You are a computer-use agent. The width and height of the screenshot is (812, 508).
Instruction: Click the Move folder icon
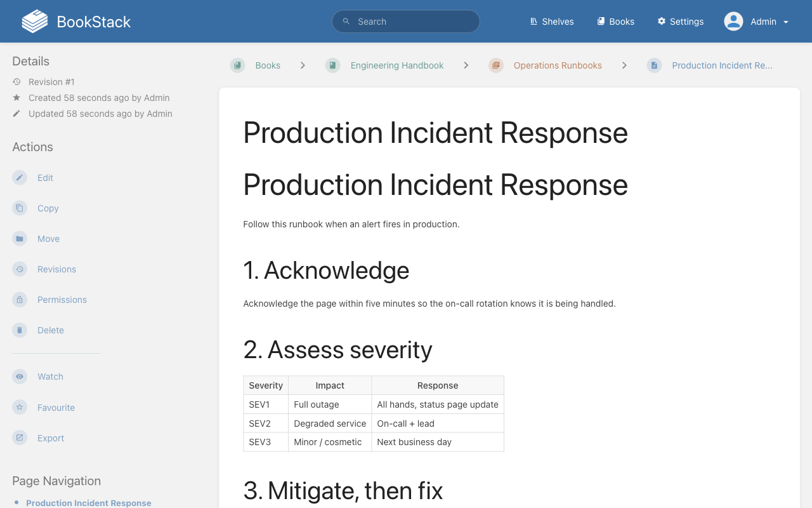20,239
